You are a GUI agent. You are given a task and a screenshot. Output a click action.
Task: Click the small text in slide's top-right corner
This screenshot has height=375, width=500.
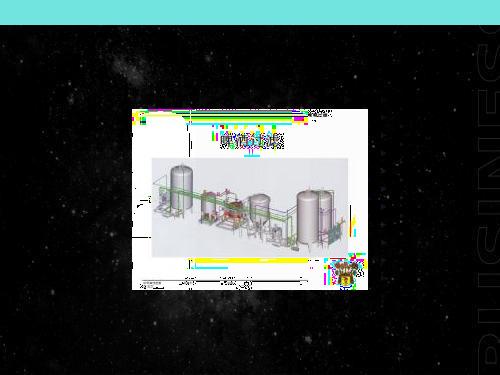319,113
